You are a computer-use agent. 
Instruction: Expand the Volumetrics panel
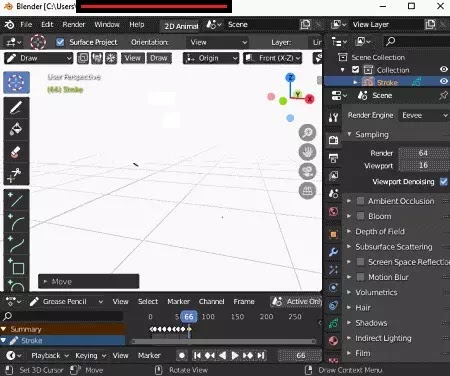pyautogui.click(x=349, y=292)
